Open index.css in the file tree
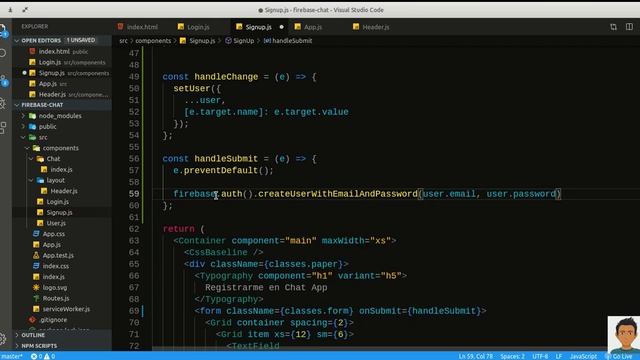The width and height of the screenshot is (640, 360). [x=56, y=266]
